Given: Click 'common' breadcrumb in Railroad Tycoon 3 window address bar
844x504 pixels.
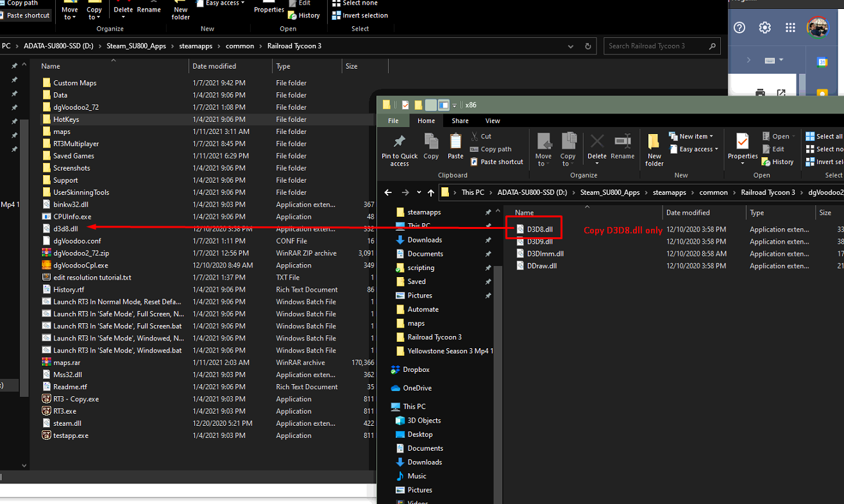Looking at the screenshot, I should (239, 46).
